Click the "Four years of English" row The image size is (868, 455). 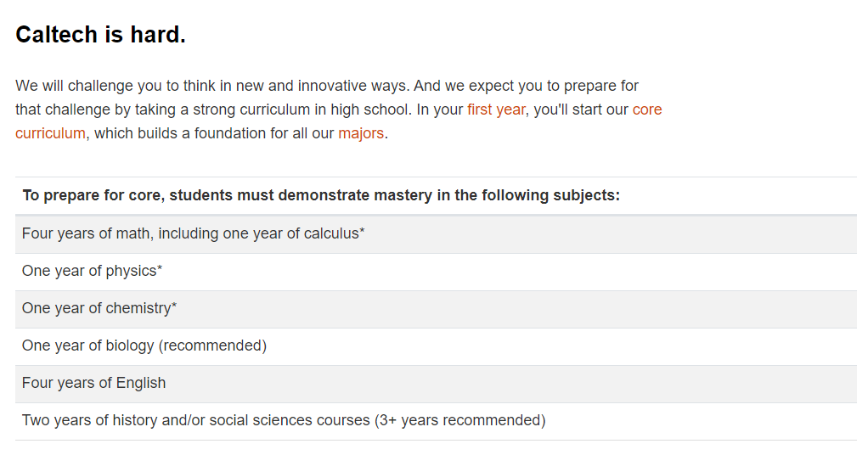(x=436, y=384)
